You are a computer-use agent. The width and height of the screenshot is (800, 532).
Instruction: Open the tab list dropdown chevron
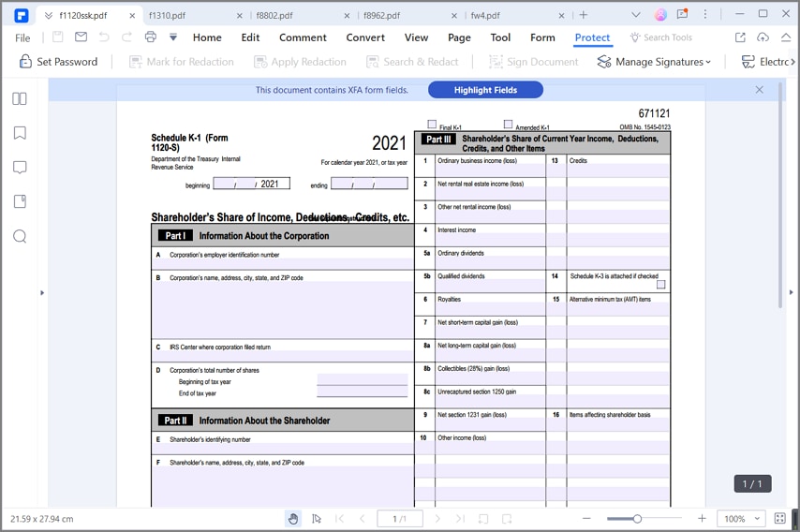point(636,15)
